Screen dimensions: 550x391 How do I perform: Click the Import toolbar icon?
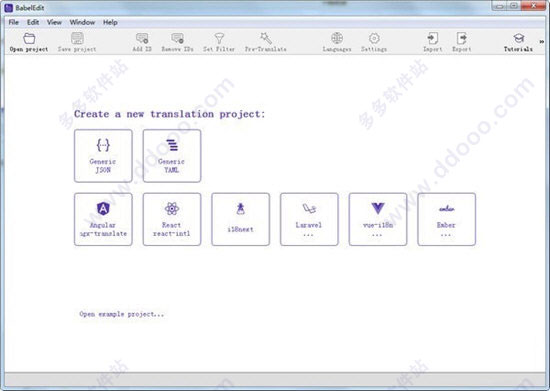432,42
